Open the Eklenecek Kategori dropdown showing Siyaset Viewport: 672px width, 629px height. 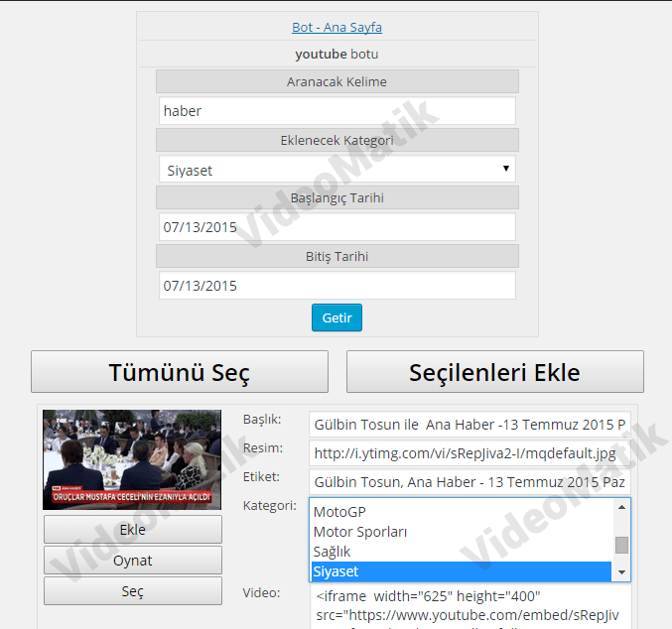pos(336,170)
